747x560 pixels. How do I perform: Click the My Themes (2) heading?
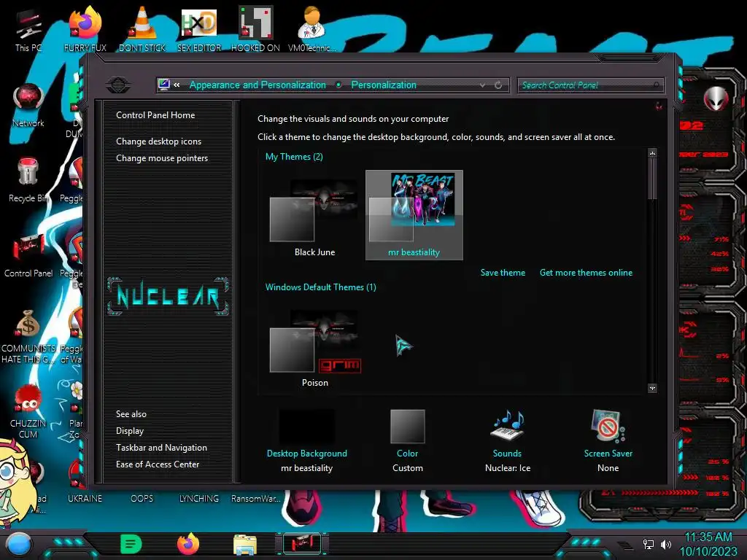click(294, 157)
